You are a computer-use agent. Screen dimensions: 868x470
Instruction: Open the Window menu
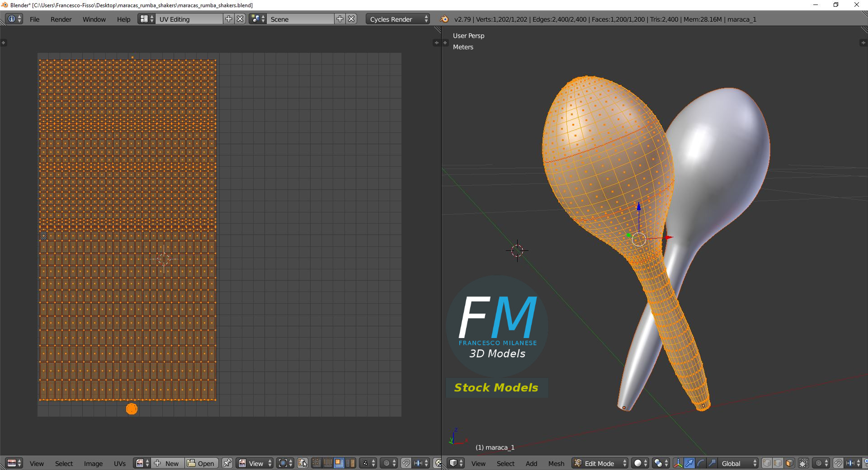[94, 19]
